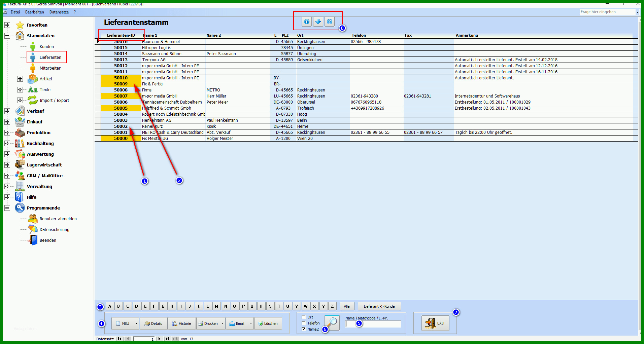644x344 pixels.
Task: Click the Lieferant -> Kunde button
Action: coord(379,306)
